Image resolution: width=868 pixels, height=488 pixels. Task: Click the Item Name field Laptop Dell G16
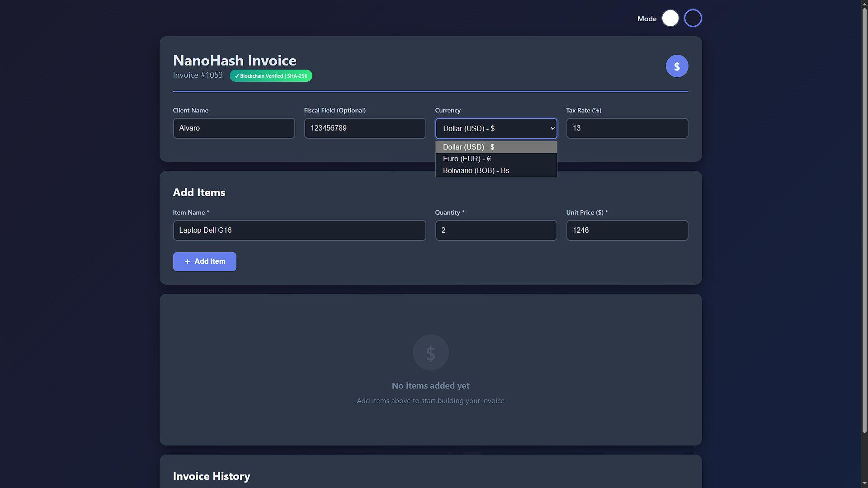(x=299, y=230)
